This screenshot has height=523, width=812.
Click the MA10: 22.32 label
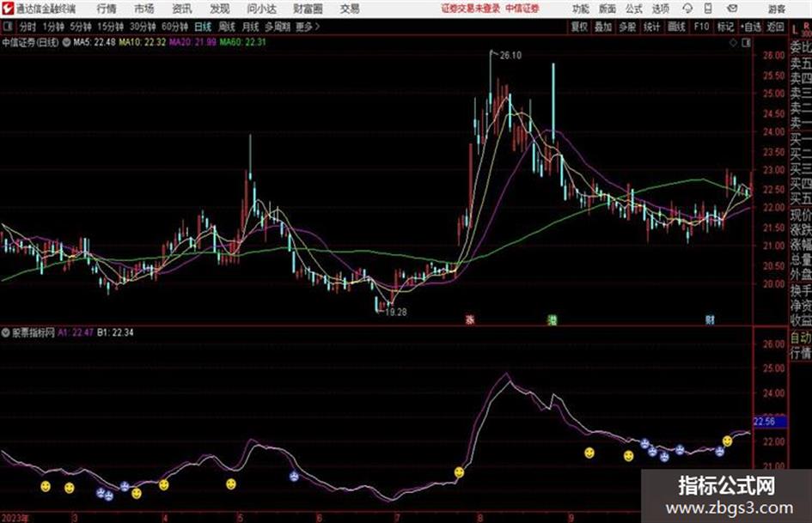pyautogui.click(x=143, y=42)
